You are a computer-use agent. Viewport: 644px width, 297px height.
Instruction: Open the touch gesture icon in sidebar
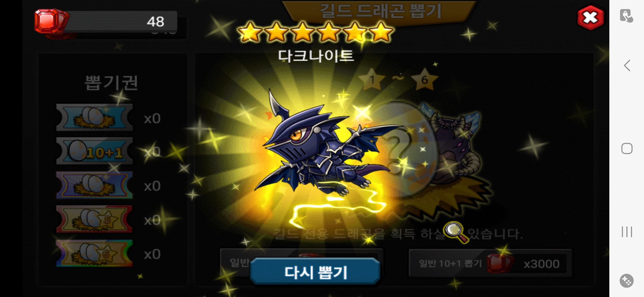626,16
